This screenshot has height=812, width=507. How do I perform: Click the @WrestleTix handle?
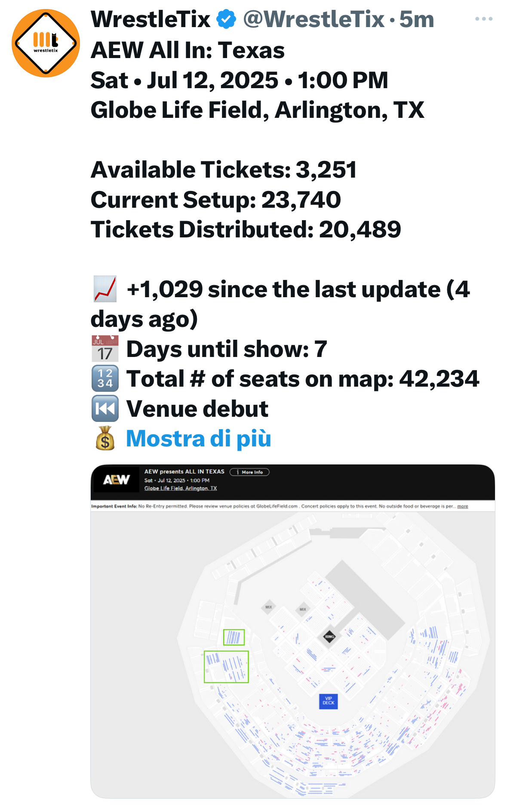coord(313,19)
